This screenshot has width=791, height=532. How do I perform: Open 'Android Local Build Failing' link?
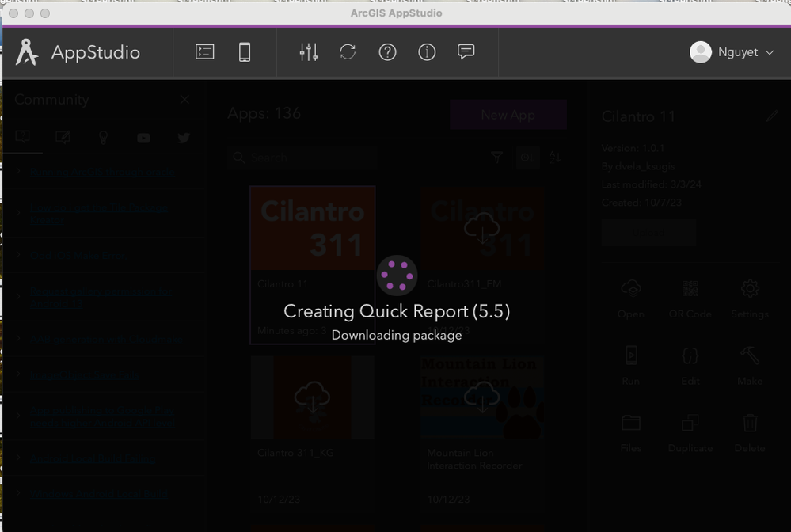click(x=93, y=458)
